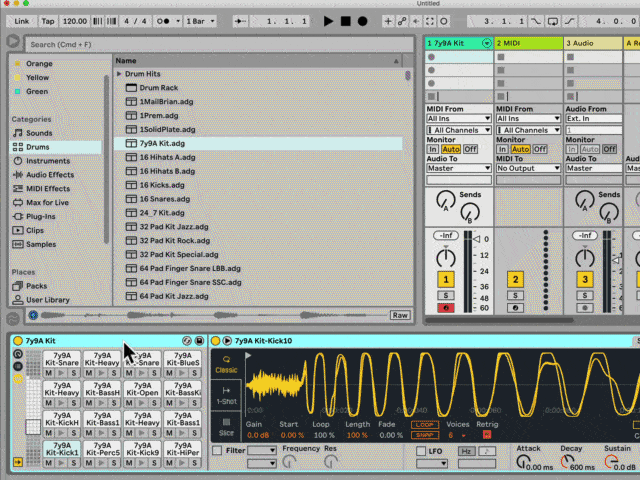The height and width of the screenshot is (480, 640).
Task: Solo track 2 with its S button
Action: (x=515, y=296)
